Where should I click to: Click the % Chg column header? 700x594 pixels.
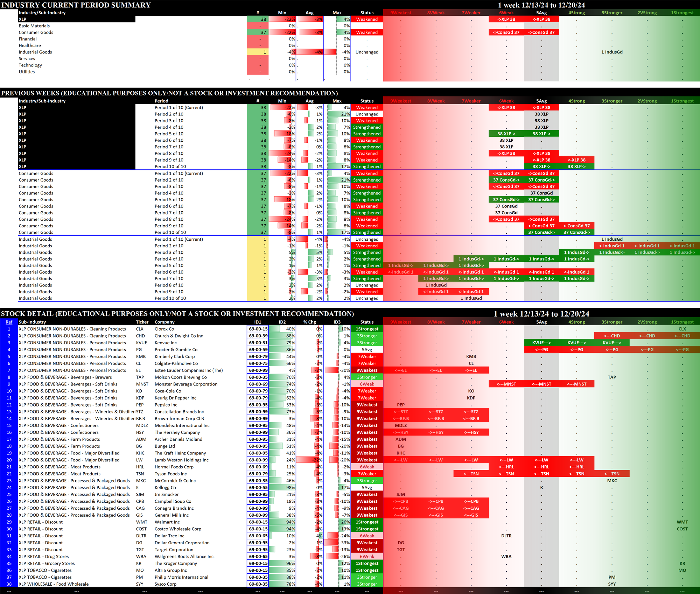pyautogui.click(x=309, y=322)
